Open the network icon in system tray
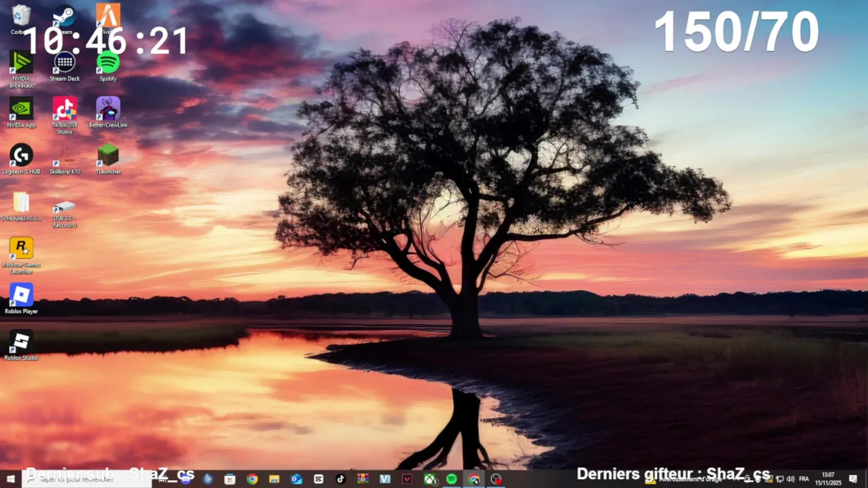868x488 pixels. pos(780,479)
